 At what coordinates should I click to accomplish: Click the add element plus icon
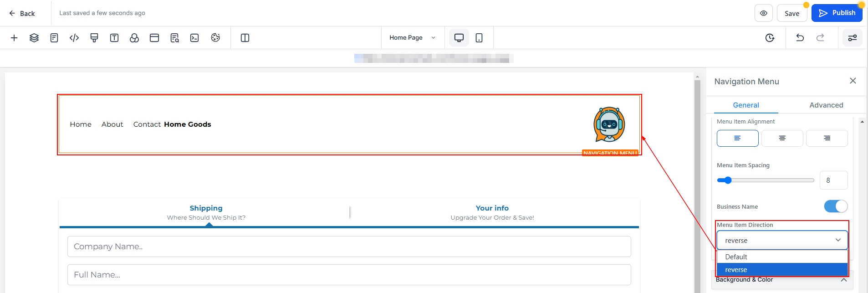[x=14, y=38]
